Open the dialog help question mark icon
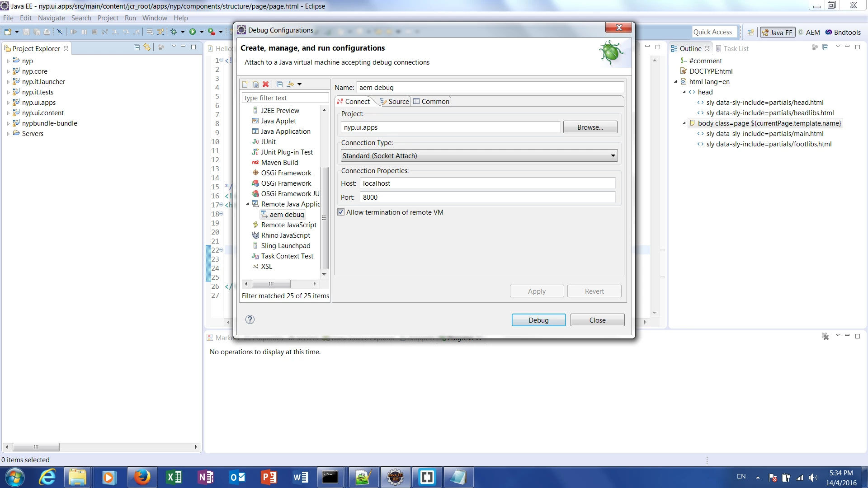Screen dimensions: 868x488 coord(250,320)
